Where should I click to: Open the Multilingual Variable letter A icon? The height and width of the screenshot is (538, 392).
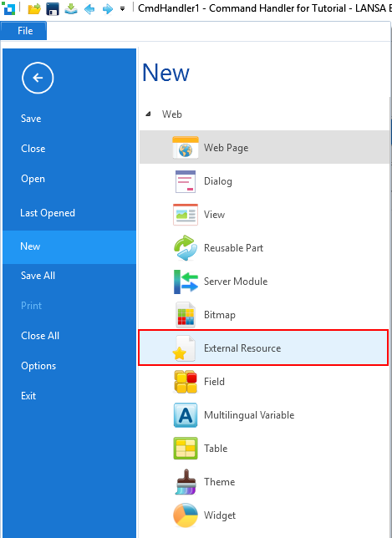point(186,415)
